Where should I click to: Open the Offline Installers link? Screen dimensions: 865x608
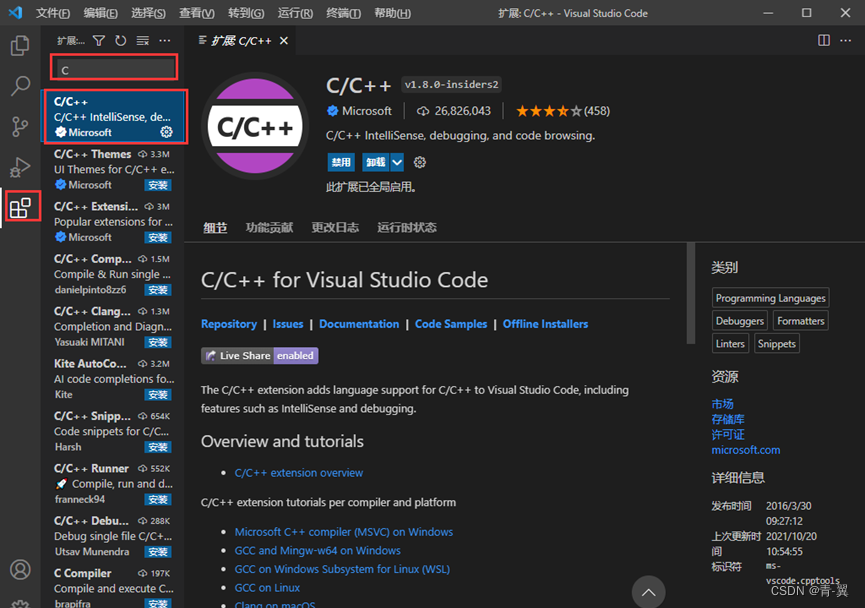[x=545, y=324]
